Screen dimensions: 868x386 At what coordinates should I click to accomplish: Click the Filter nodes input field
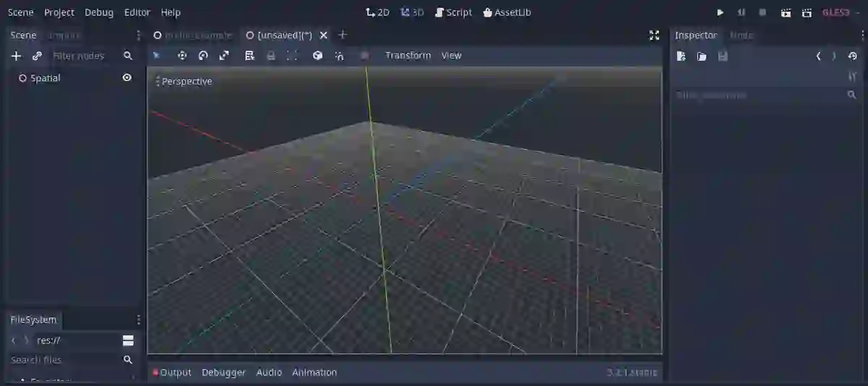point(83,56)
